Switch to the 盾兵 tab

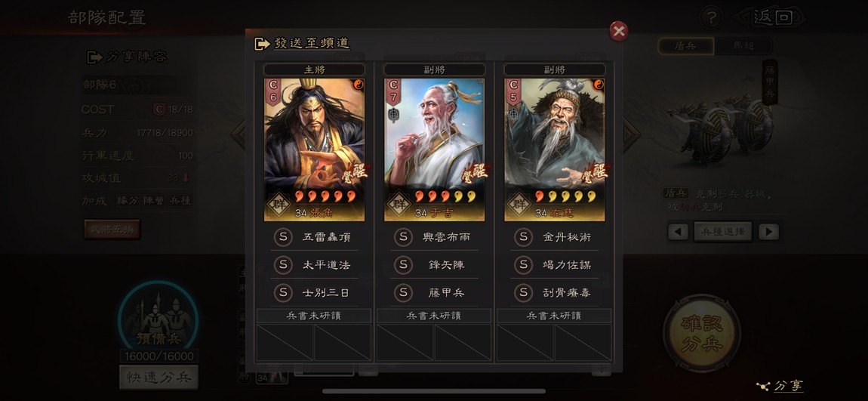tap(686, 46)
